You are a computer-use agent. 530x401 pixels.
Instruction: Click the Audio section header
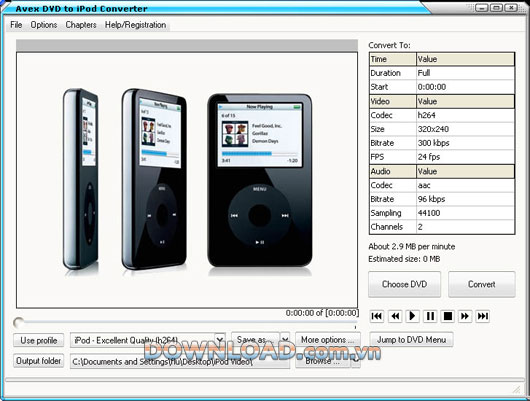click(x=393, y=171)
